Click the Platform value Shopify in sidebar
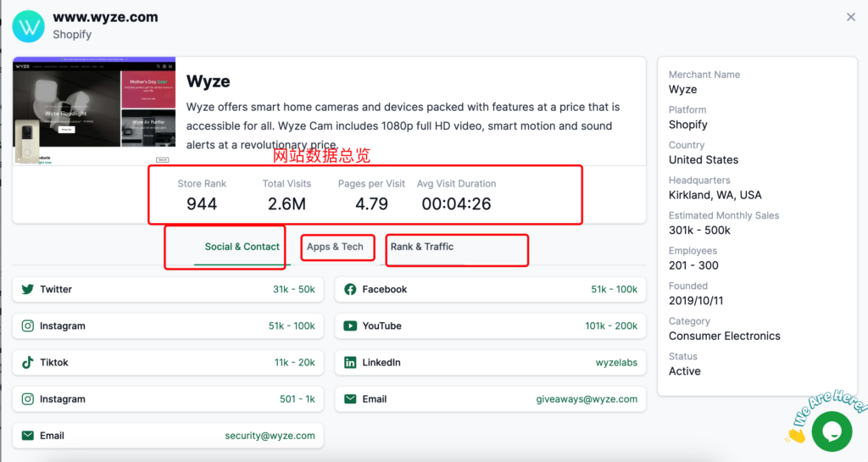Screen dimensions: 868x462 pos(687,125)
